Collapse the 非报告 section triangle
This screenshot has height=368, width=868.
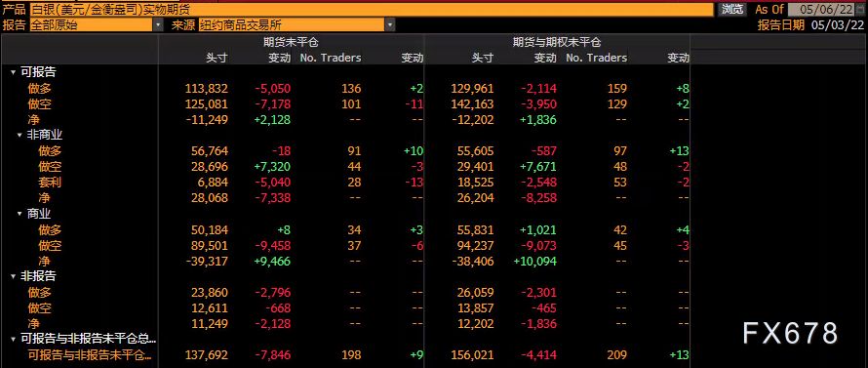click(x=13, y=276)
